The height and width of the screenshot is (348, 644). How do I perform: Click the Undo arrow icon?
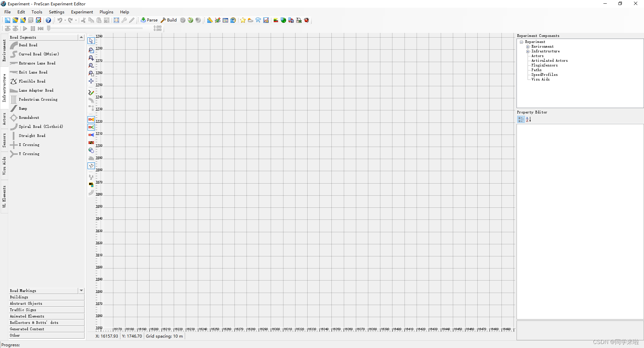coord(60,20)
